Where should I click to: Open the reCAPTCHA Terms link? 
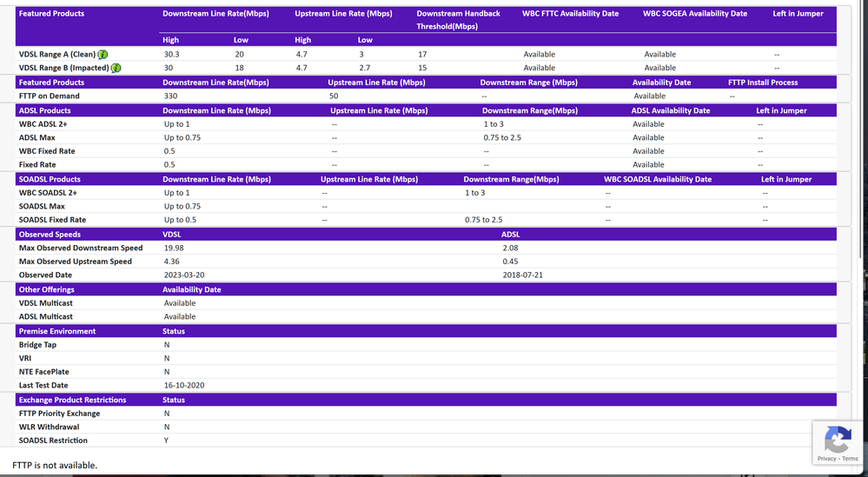tap(851, 458)
